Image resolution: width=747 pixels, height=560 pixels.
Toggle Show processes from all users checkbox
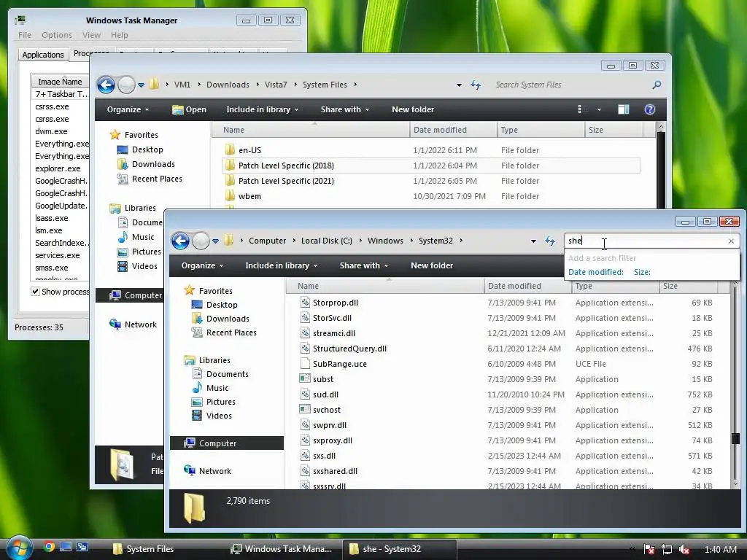tap(35, 292)
